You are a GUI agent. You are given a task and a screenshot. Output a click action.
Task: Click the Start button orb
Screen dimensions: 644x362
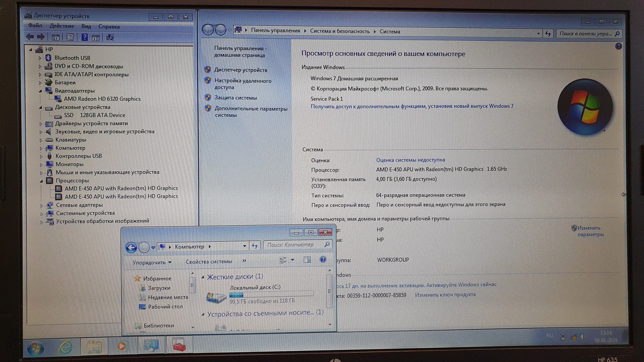point(36,348)
